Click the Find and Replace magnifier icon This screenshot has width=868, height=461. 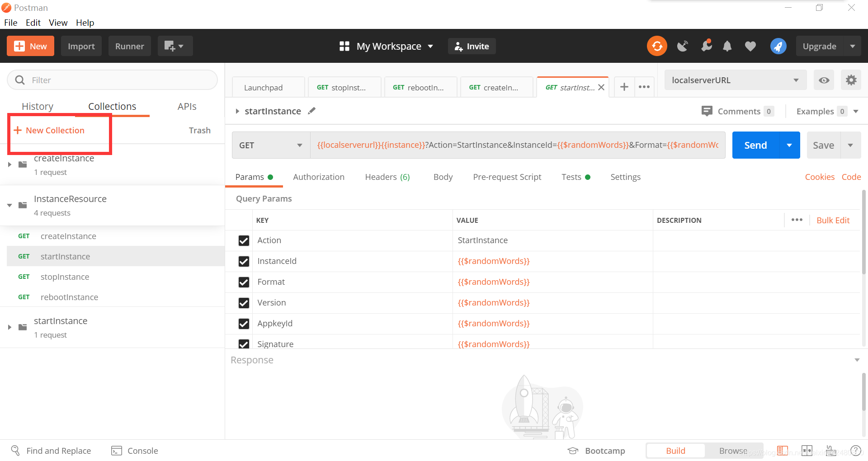15,451
